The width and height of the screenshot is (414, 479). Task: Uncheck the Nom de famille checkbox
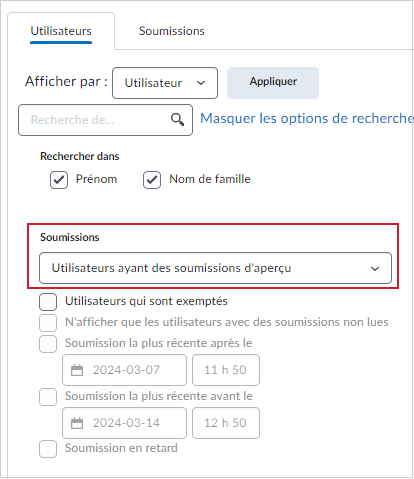tap(152, 180)
